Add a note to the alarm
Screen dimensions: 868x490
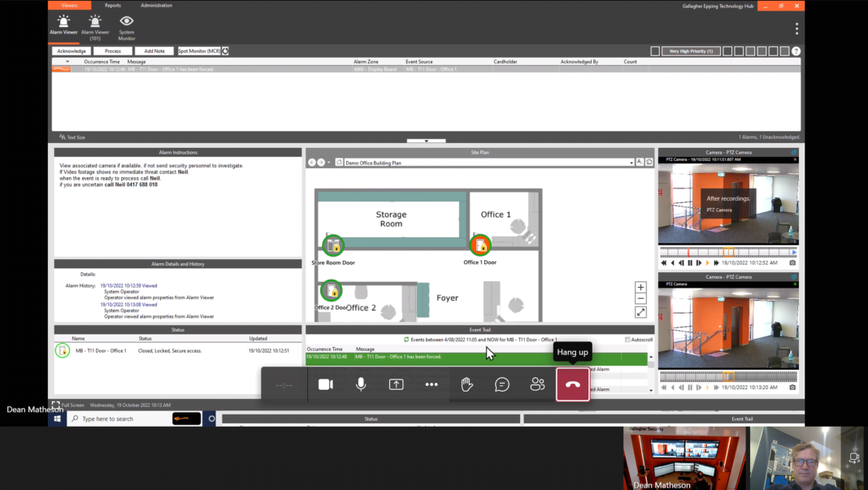tap(155, 50)
